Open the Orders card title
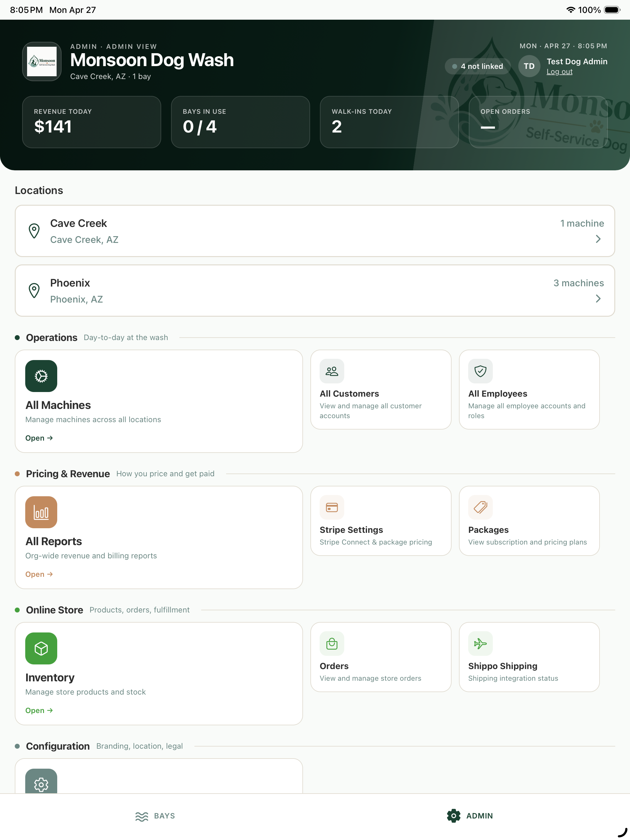This screenshot has width=630, height=840. tap(334, 666)
